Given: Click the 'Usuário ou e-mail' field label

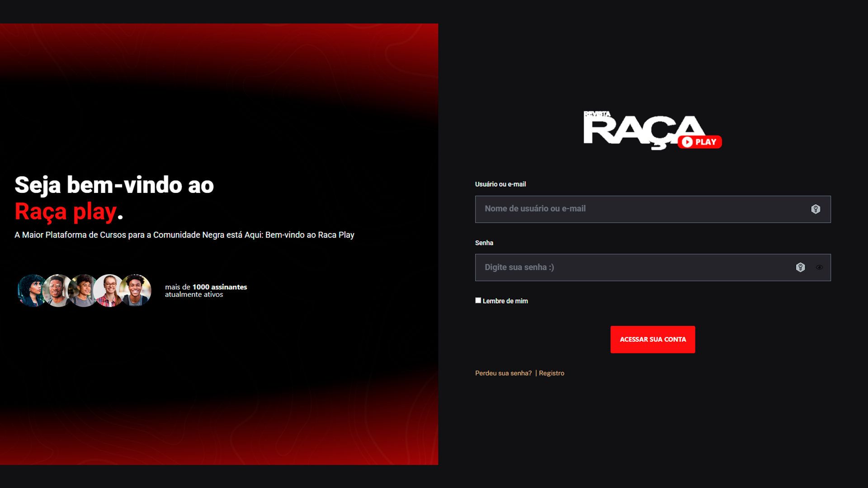Looking at the screenshot, I should tap(500, 184).
